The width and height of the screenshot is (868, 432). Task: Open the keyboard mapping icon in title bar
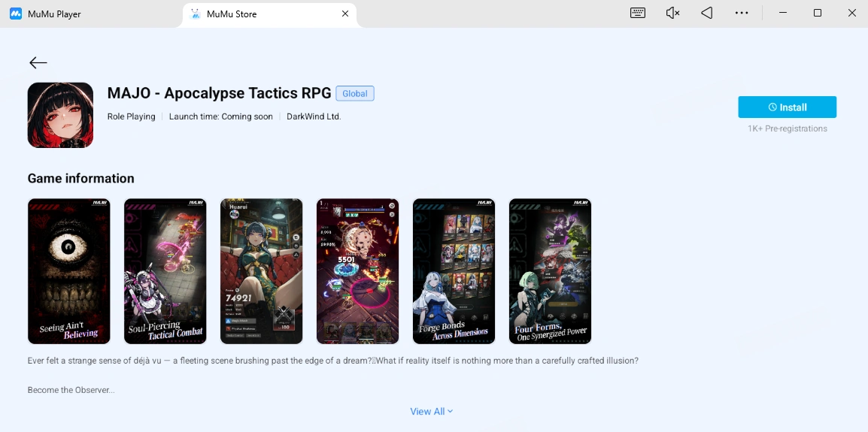[638, 14]
